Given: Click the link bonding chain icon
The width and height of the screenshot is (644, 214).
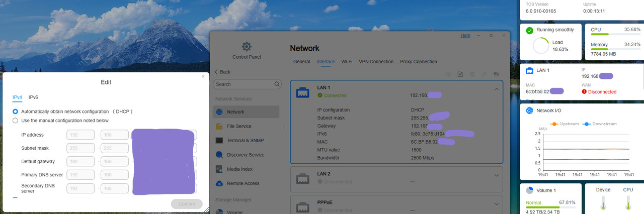Looking at the screenshot, I should (x=484, y=74).
